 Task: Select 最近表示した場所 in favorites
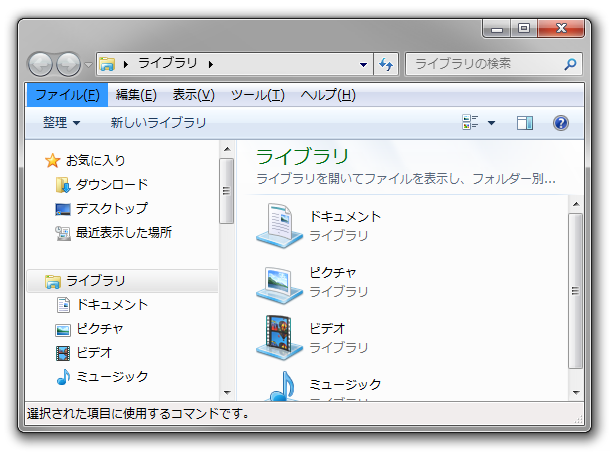pos(124,232)
